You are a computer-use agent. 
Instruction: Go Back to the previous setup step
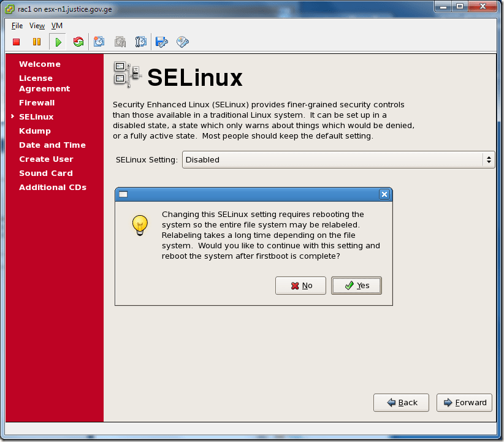(401, 403)
